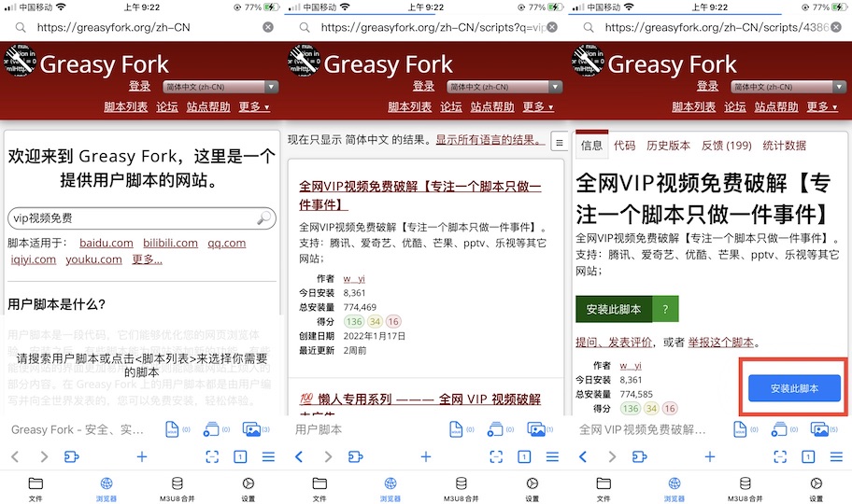Open the tab counter on the home screen toolbar
Viewport: 852px width, 504px height.
[x=240, y=456]
